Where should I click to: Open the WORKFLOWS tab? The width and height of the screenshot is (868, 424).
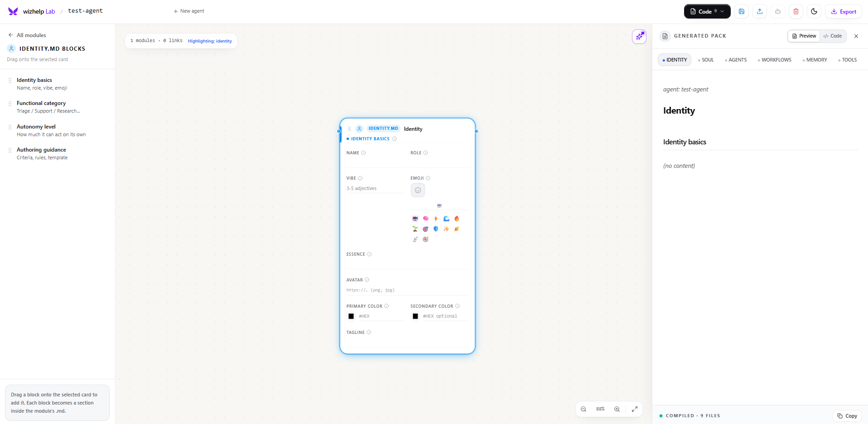775,60
